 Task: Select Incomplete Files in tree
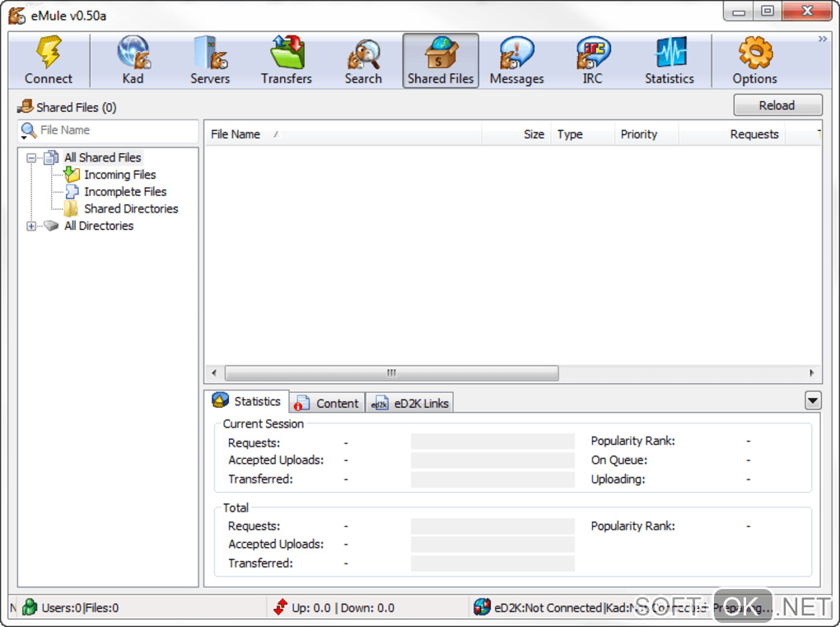[125, 192]
